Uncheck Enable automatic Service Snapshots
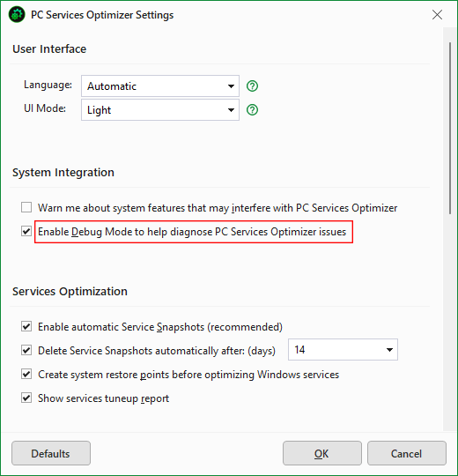458x476 pixels. click(26, 327)
